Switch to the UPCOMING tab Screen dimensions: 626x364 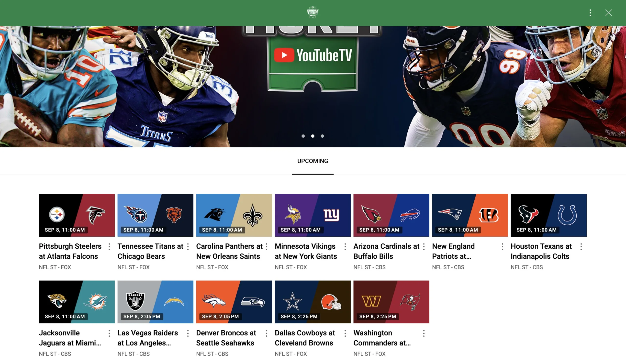tap(313, 161)
